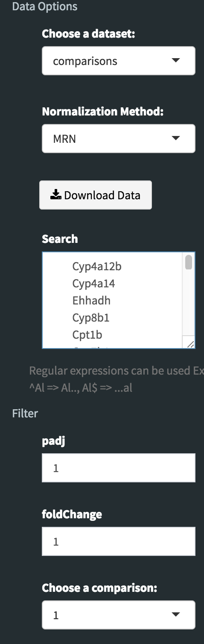Click on Cpt1b in the Search list
204x644 pixels.
pyautogui.click(x=87, y=335)
